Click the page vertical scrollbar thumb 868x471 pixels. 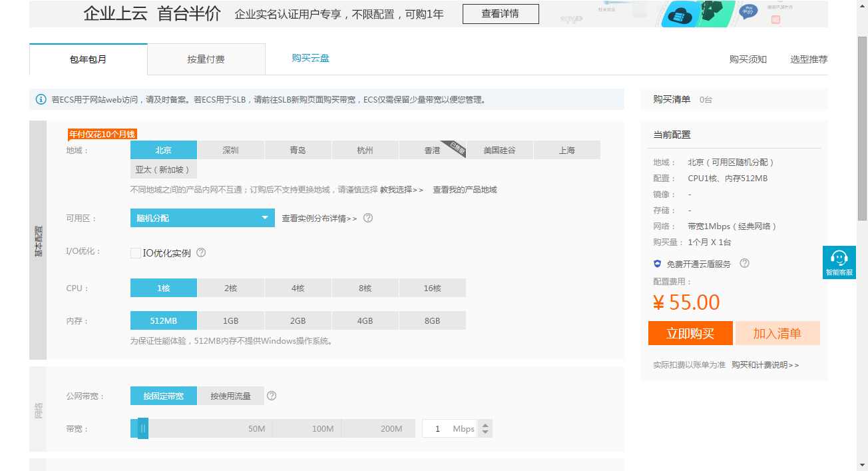coord(862,128)
